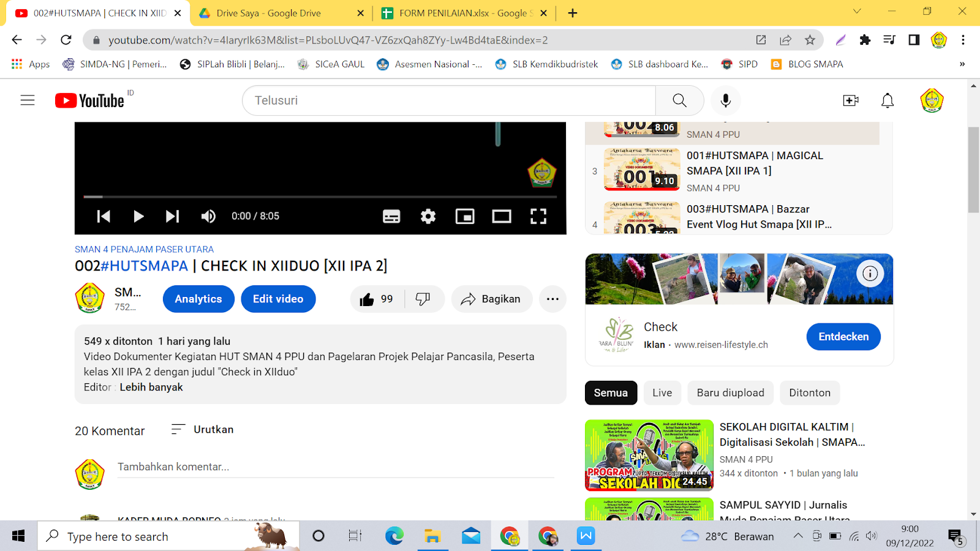Image resolution: width=980 pixels, height=551 pixels.
Task: Open Apps bookmark shortcut
Action: (x=31, y=64)
